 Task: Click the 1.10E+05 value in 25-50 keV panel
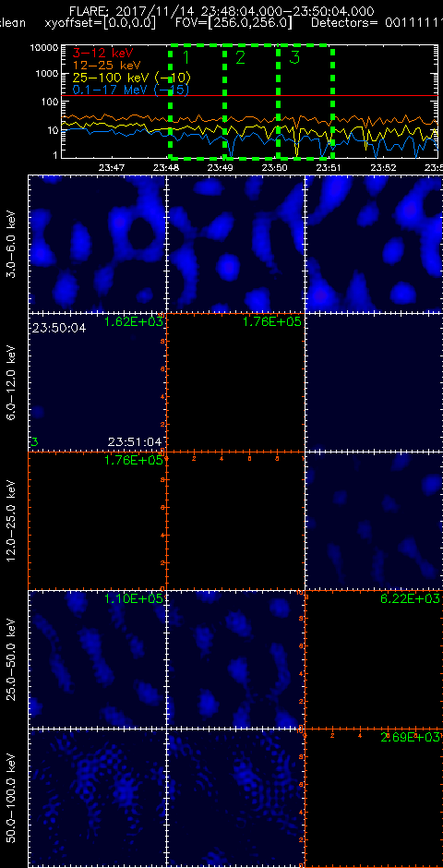point(133,598)
